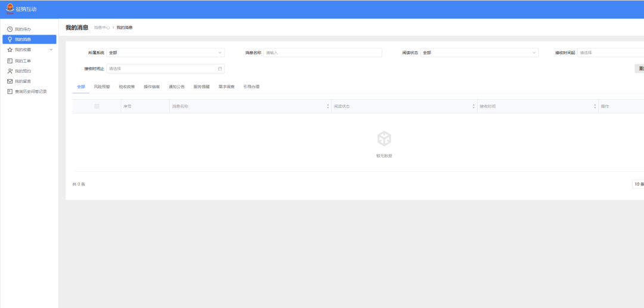Switch to the 服务提醒 tab
Image resolution: width=644 pixels, height=308 pixels.
[202, 87]
